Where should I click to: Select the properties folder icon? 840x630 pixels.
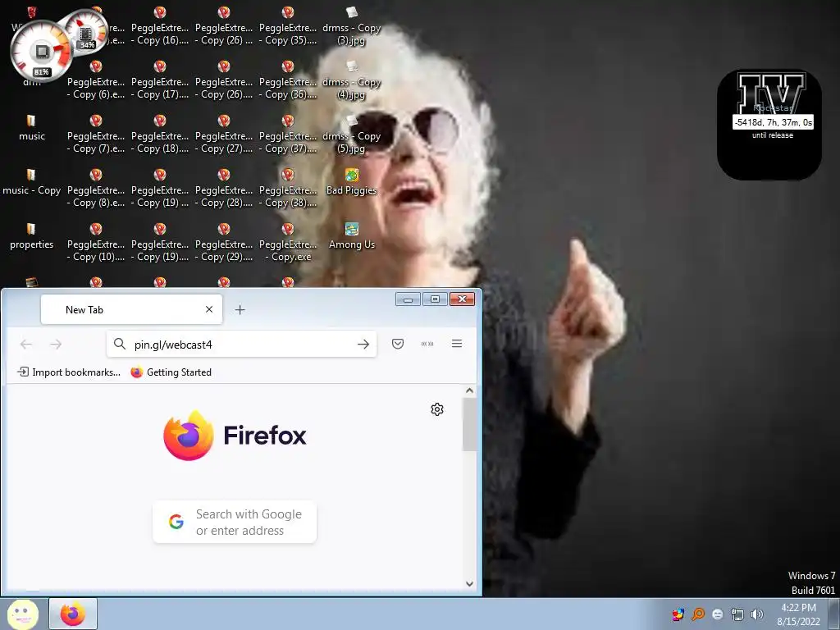(32, 236)
